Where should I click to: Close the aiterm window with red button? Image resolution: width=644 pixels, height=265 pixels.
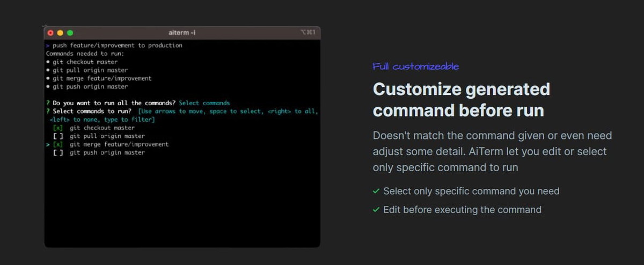(x=51, y=33)
